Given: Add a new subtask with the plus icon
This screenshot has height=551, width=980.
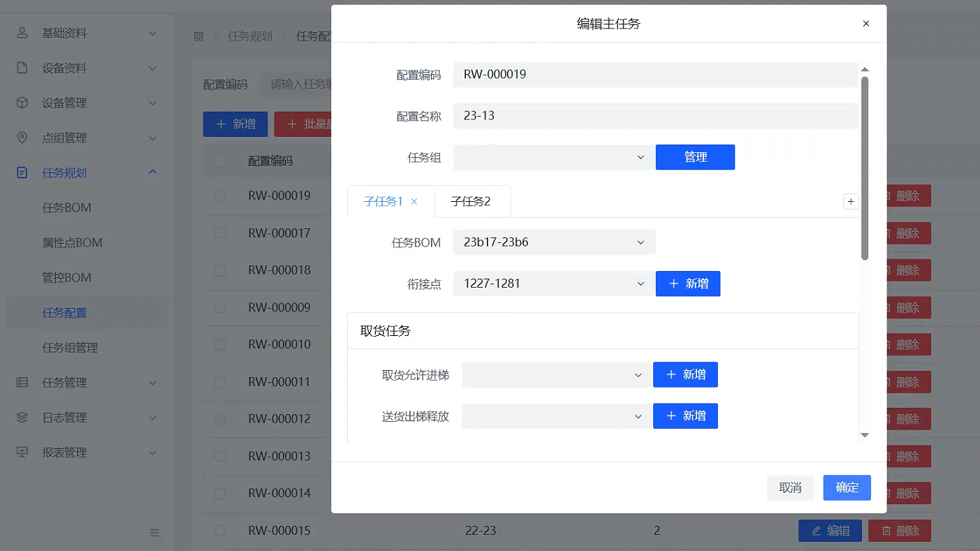Looking at the screenshot, I should click(851, 202).
